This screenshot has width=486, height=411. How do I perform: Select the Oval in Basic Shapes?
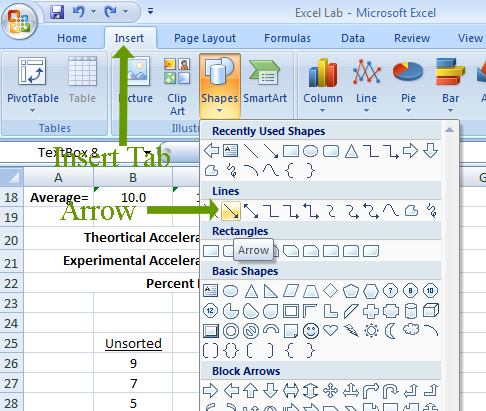[230, 291]
